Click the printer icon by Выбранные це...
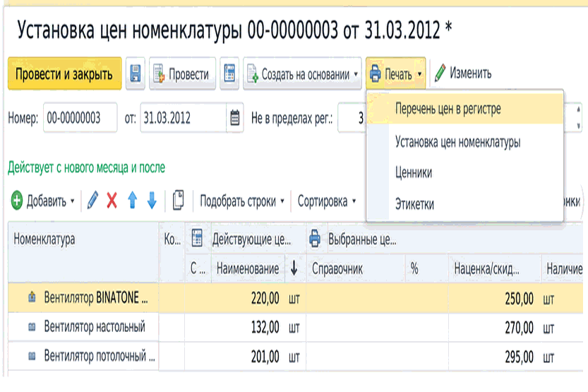The height and width of the screenshot is (392, 588). 315,238
